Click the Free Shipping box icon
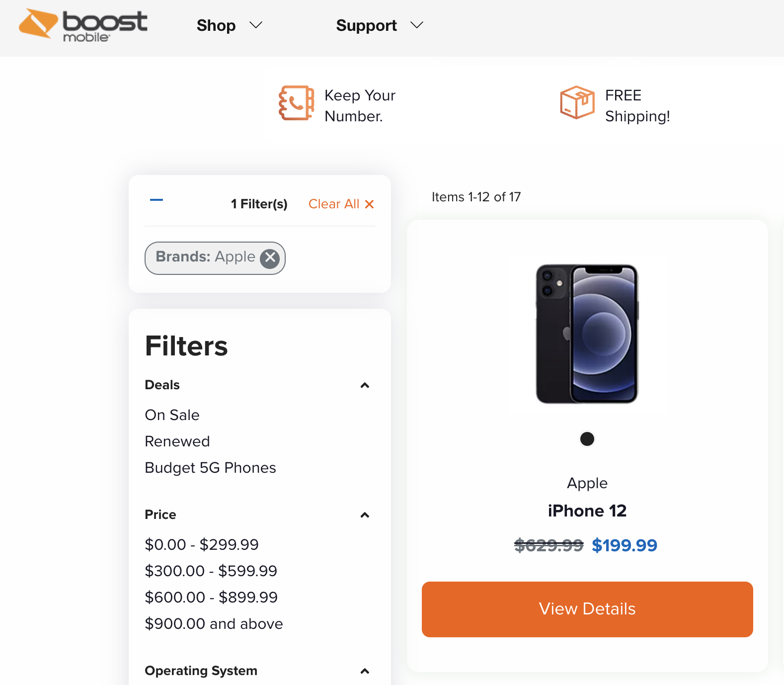This screenshot has width=784, height=685. [x=577, y=102]
